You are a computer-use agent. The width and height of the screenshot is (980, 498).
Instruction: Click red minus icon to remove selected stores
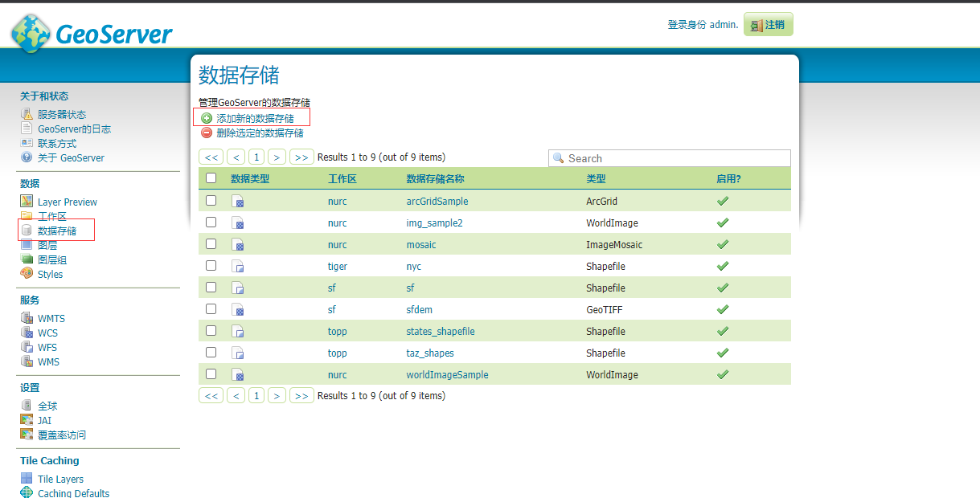207,133
